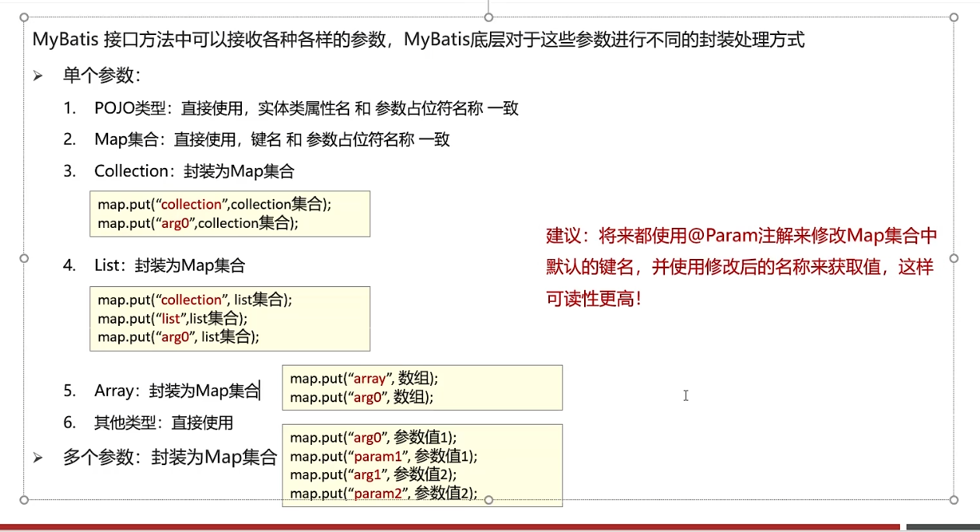Select item 3 "Collection：封装为Map集合"
This screenshot has height=532, width=980.
[x=194, y=171]
